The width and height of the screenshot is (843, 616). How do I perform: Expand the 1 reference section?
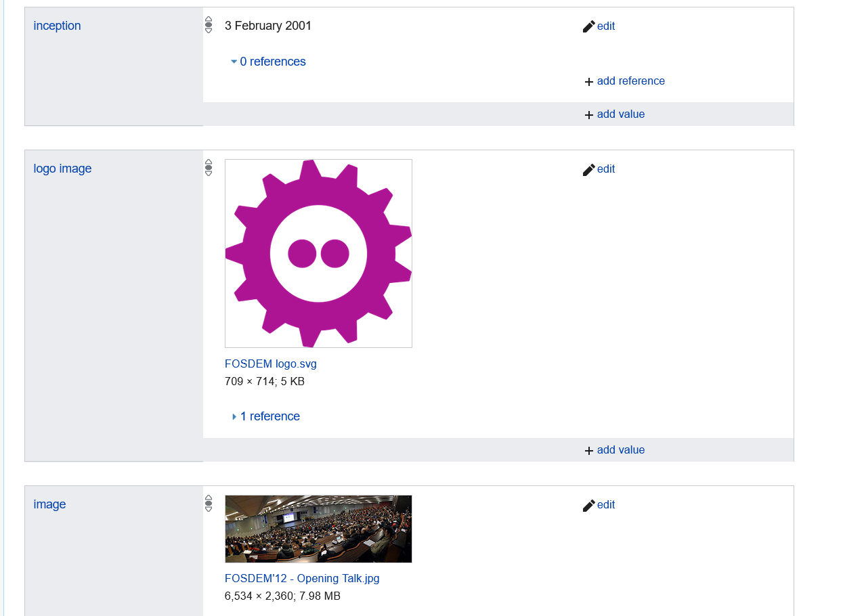tap(265, 416)
